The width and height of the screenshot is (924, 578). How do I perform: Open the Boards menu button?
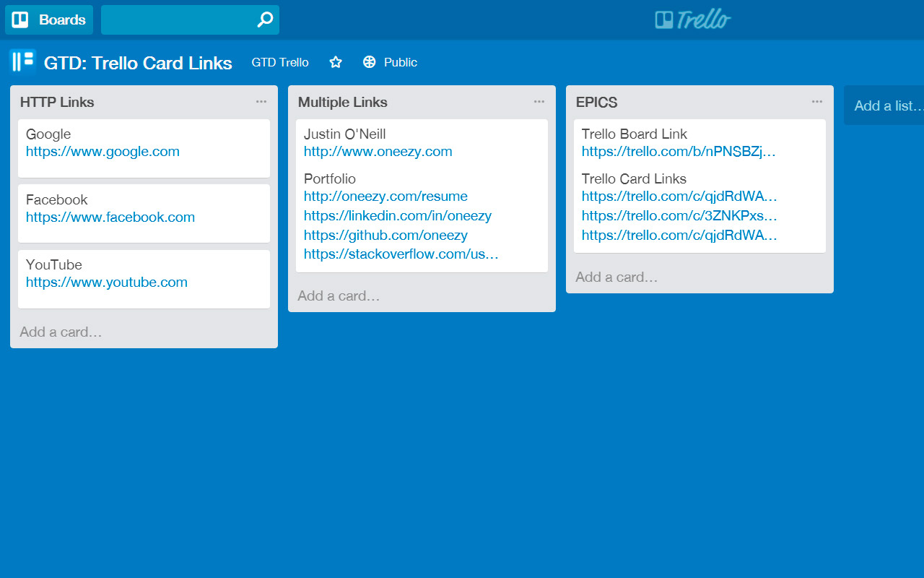tap(49, 20)
